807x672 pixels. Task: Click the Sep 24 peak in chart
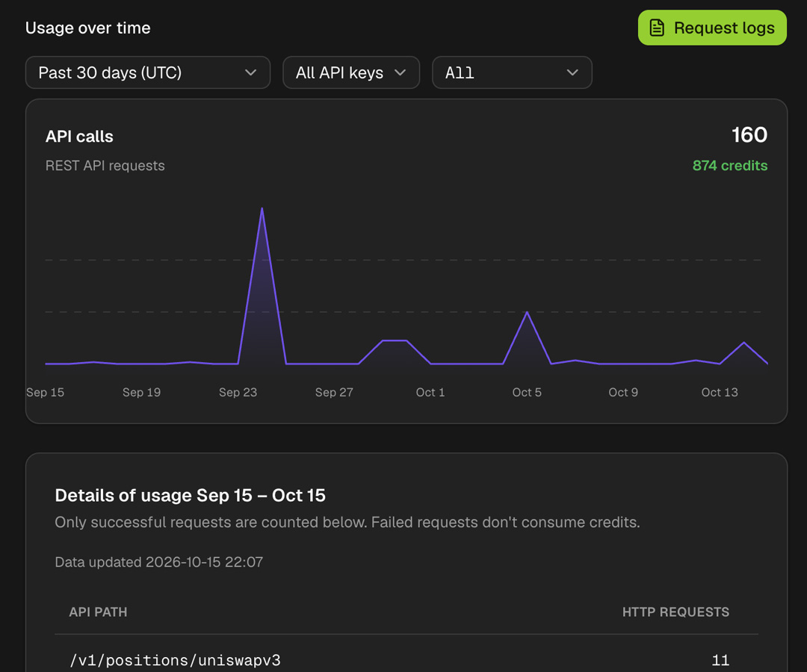click(262, 209)
